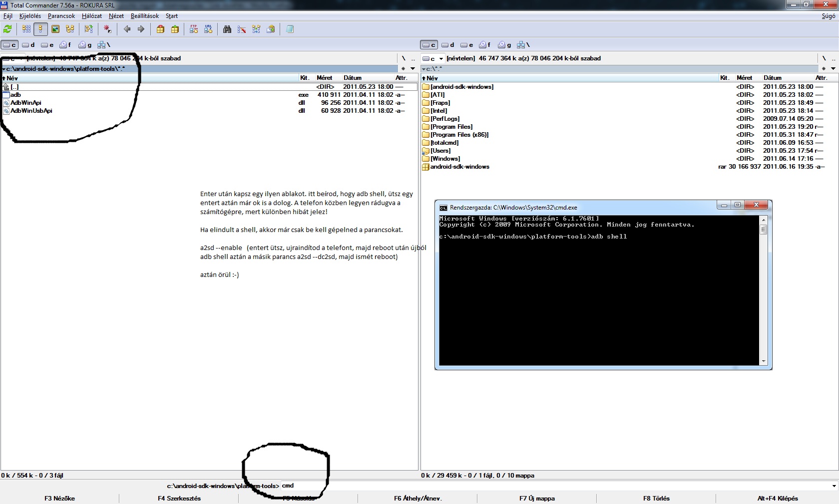The image size is (839, 504).
Task: Go to root in the right panel
Action: click(x=824, y=58)
